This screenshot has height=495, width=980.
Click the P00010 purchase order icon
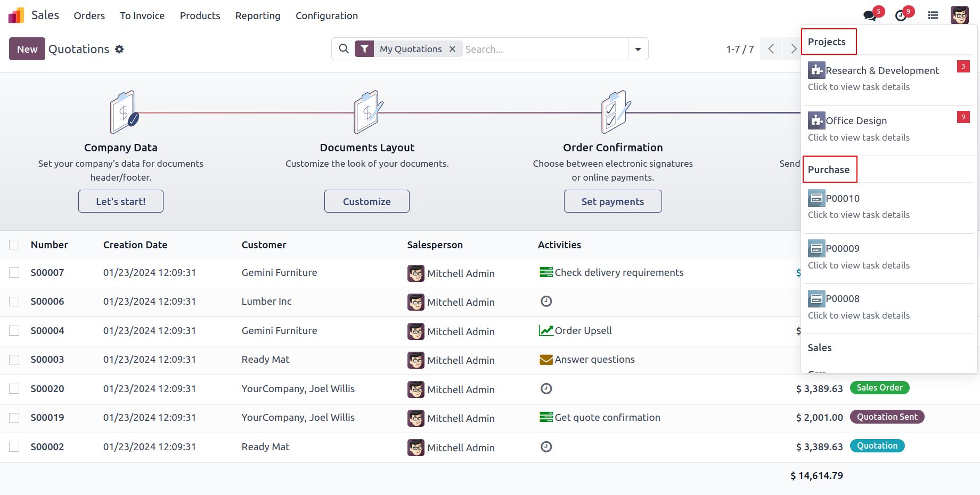click(816, 198)
